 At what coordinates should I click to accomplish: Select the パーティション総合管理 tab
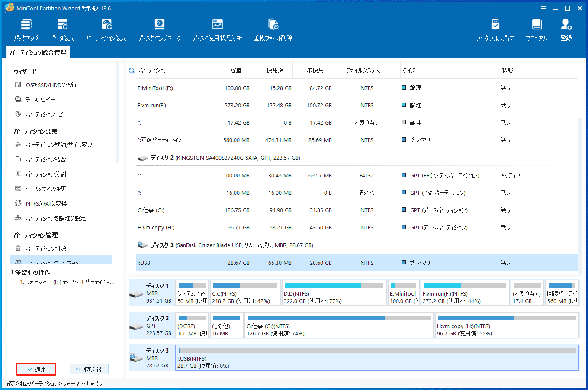coord(38,52)
